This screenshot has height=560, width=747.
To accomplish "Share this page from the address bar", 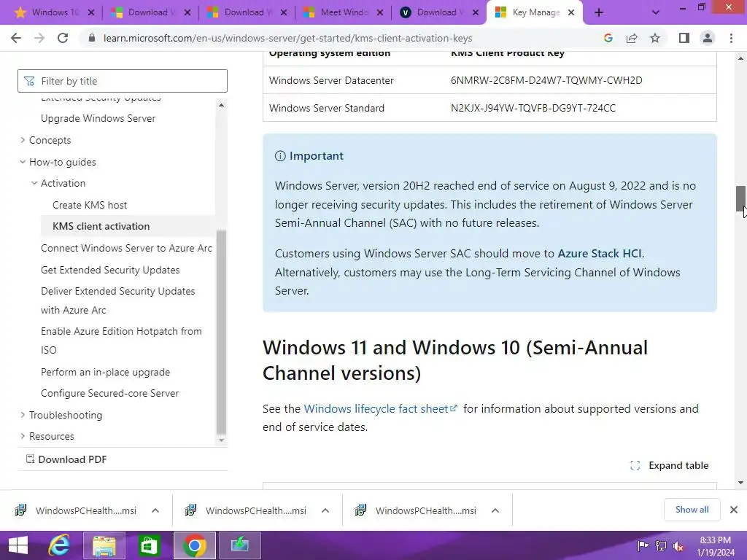I will 632,38.
